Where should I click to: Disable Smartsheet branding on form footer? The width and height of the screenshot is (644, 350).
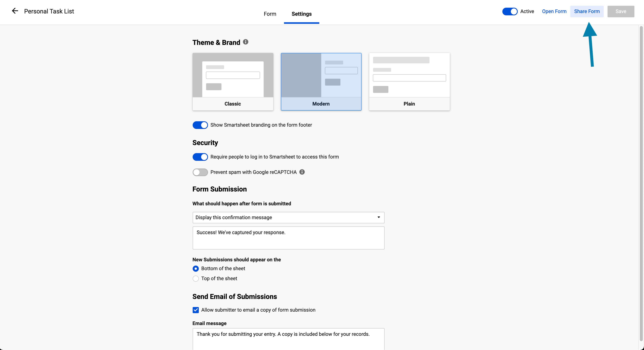tap(200, 125)
